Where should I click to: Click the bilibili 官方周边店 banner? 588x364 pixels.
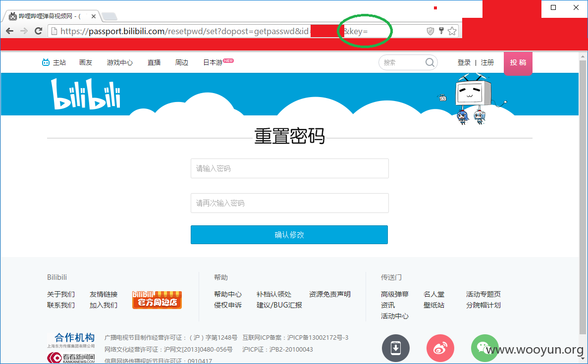(x=157, y=300)
